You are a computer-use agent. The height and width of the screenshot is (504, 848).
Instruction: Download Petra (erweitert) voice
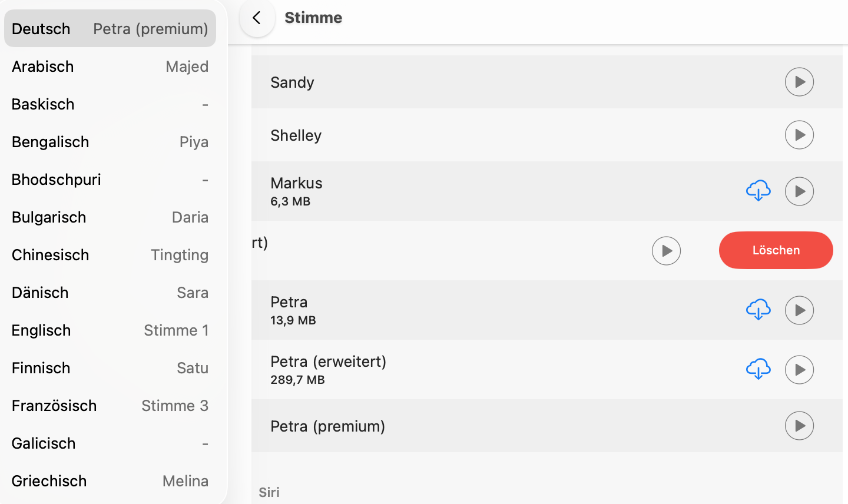point(758,369)
